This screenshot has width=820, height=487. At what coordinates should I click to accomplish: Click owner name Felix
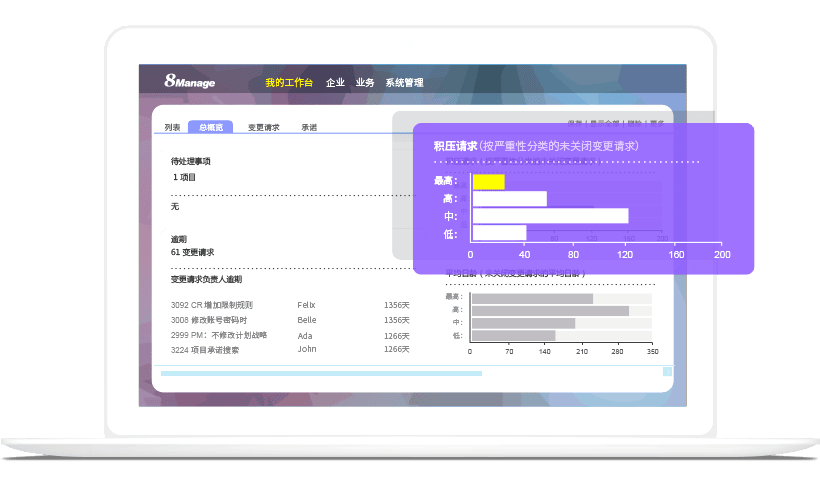[x=306, y=305]
